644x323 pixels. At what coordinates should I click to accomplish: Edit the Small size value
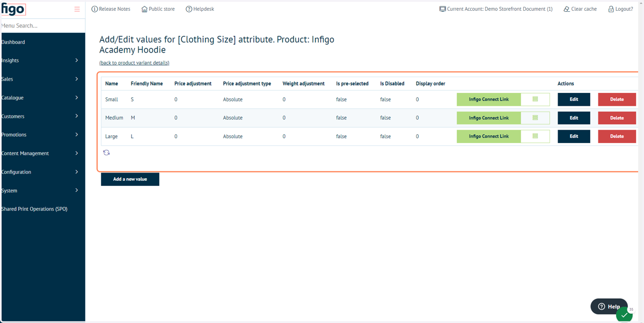click(x=574, y=99)
